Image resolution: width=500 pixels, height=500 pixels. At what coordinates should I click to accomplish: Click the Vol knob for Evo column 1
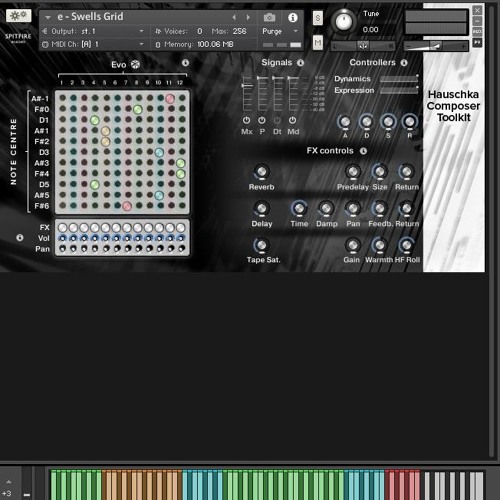(62, 238)
